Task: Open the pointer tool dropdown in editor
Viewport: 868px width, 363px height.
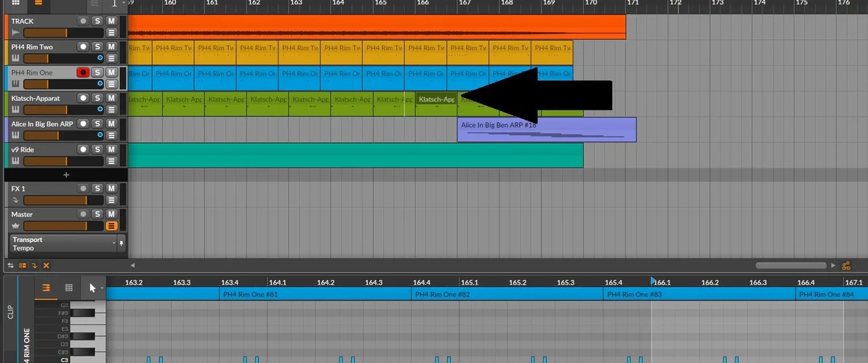Action: (x=102, y=287)
